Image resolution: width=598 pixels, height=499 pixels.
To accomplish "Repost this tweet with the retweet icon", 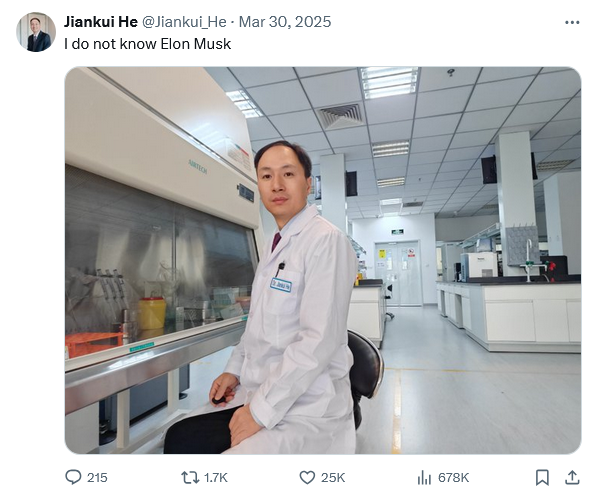I will click(190, 477).
